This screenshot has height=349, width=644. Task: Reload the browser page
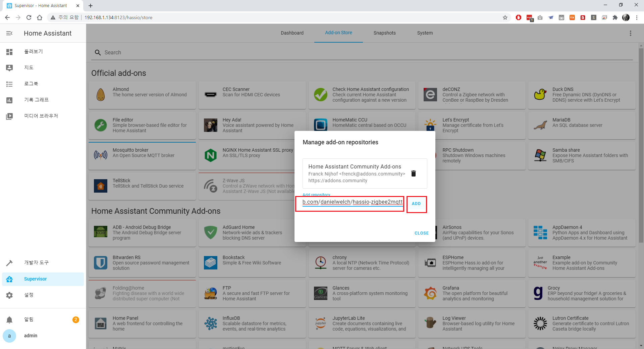[x=29, y=17]
